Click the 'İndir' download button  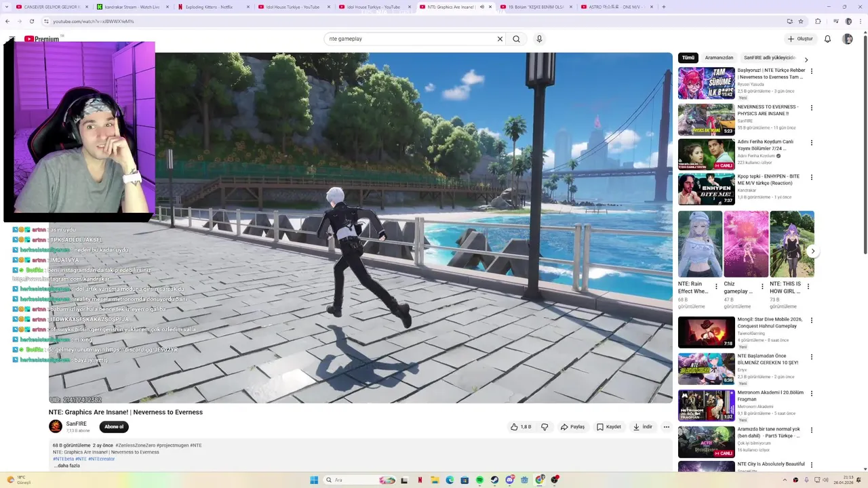point(642,427)
